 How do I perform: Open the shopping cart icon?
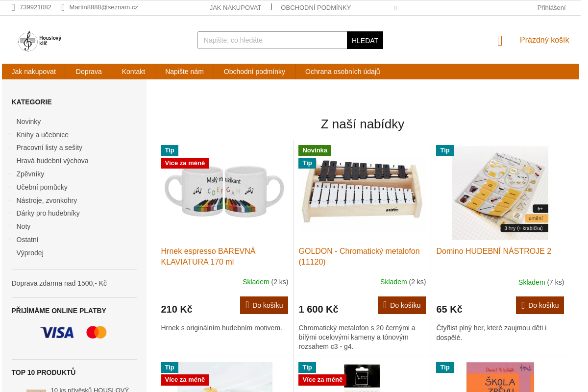click(500, 41)
